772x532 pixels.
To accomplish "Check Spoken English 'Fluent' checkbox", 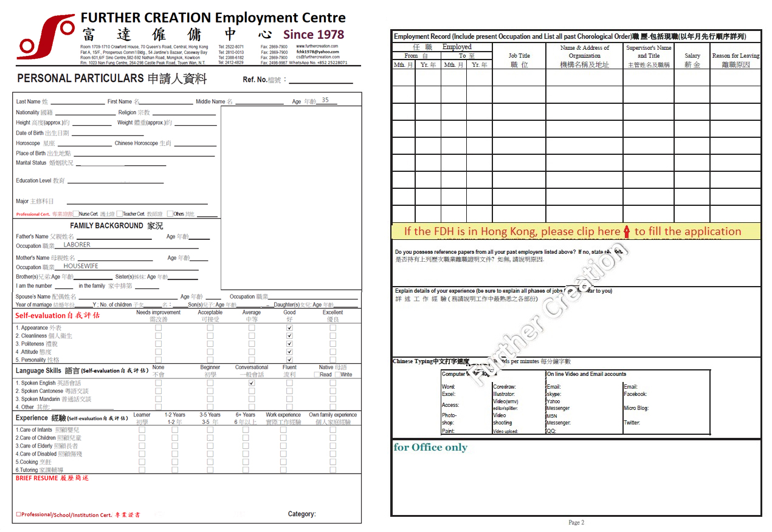I will (x=289, y=383).
